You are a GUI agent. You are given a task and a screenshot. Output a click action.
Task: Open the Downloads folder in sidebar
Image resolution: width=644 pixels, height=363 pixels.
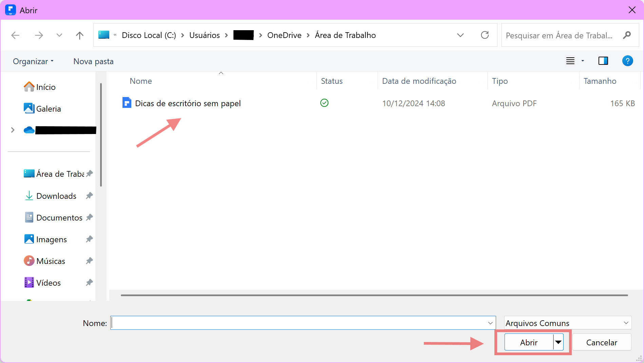[x=56, y=196]
